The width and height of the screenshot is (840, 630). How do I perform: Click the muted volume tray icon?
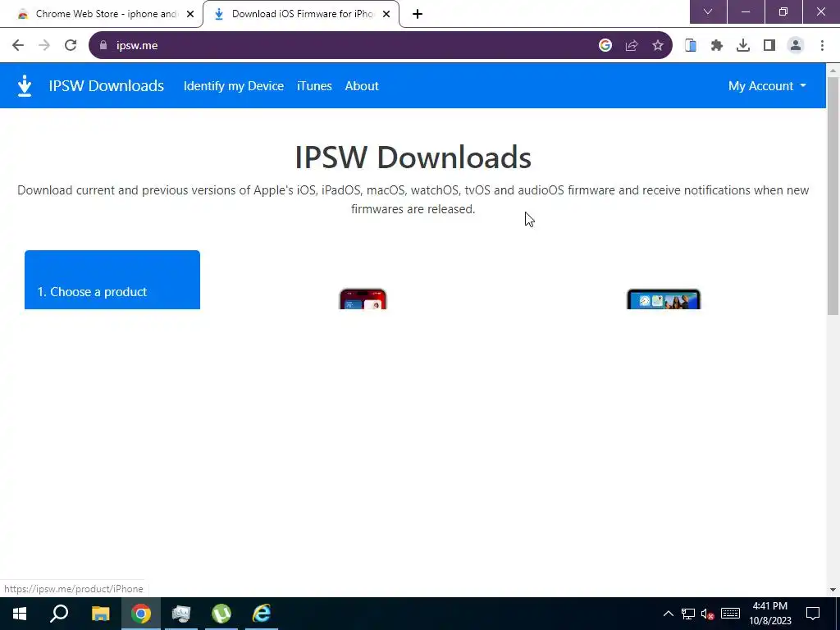point(708,614)
